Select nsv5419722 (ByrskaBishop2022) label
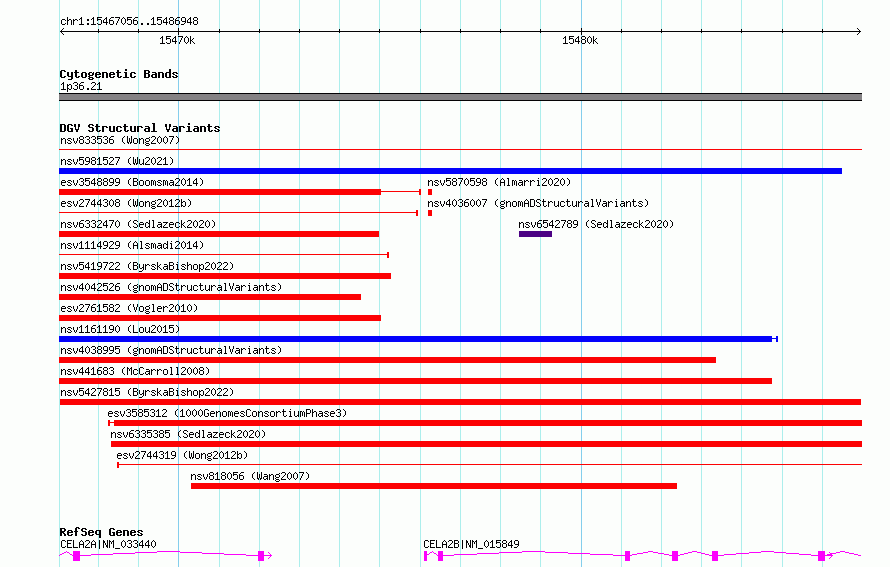Screen dimensions: 890x567 (x=147, y=266)
